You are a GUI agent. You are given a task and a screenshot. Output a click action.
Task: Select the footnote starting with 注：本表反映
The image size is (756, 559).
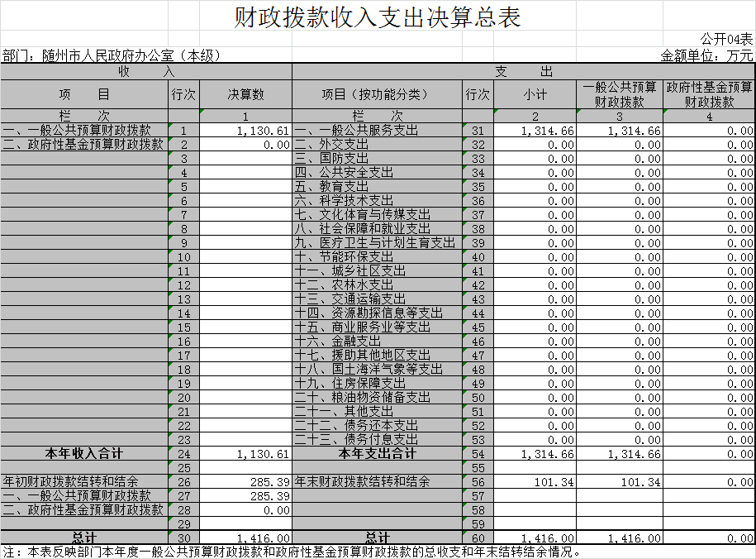(292, 552)
